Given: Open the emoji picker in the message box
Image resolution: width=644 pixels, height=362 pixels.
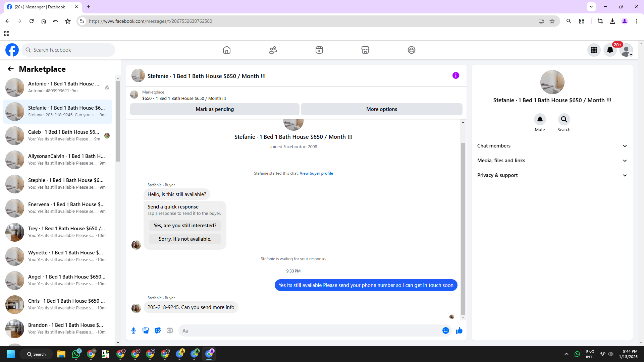Looking at the screenshot, I should pos(445,330).
